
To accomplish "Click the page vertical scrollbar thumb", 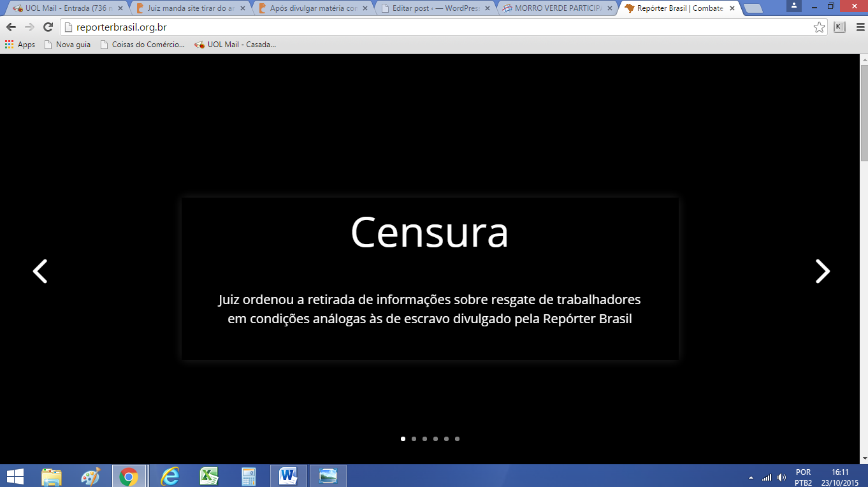I will pos(864,113).
